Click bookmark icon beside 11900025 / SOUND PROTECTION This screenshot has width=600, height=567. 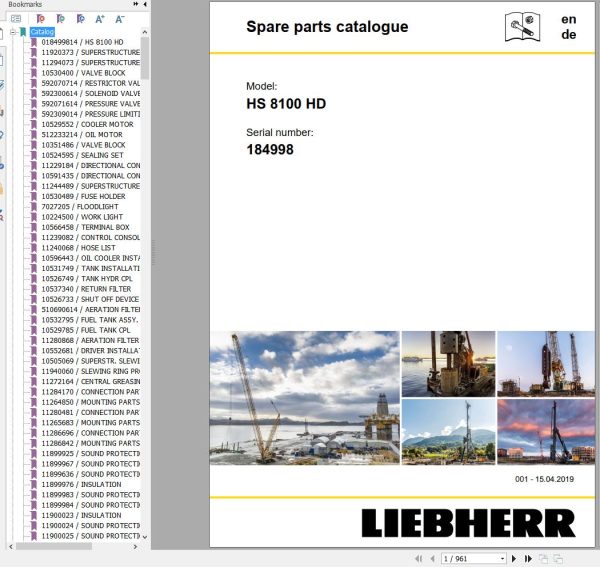pos(34,536)
